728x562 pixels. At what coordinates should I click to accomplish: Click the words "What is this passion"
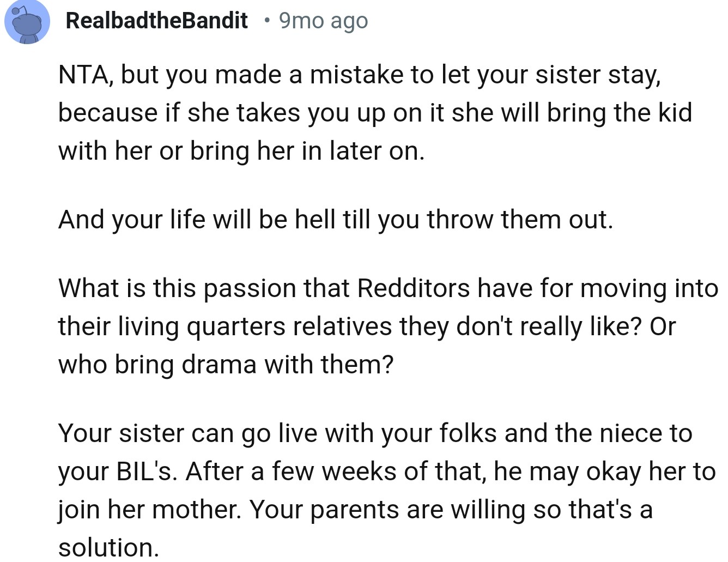pos(177,288)
